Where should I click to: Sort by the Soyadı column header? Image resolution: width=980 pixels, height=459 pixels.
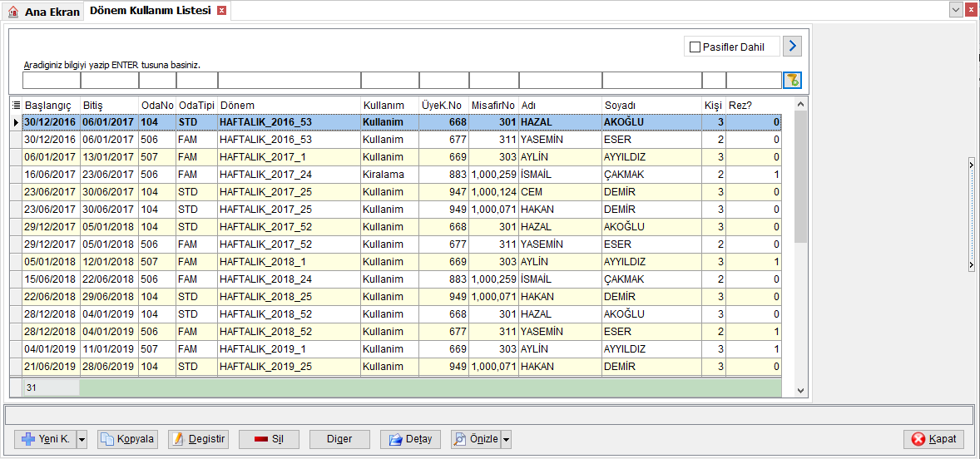pos(652,106)
